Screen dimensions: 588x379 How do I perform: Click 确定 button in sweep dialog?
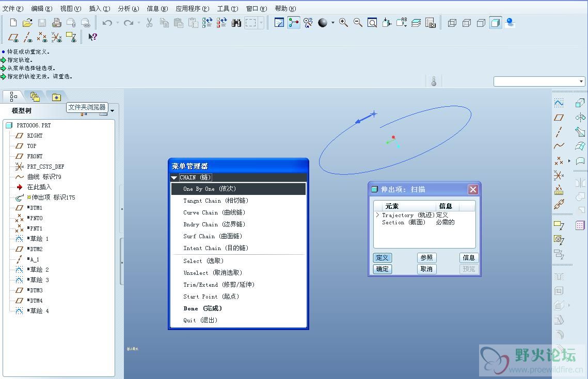(383, 269)
